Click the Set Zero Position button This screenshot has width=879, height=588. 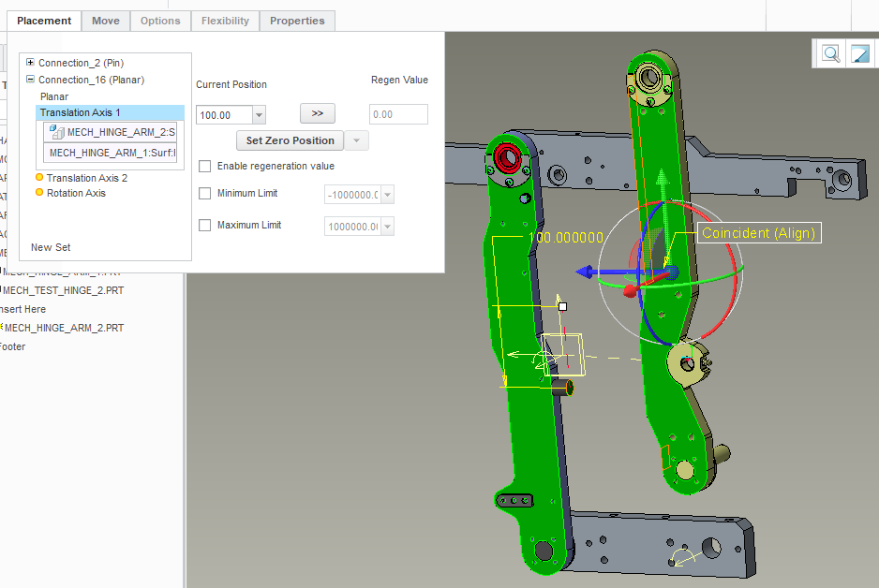click(x=290, y=140)
